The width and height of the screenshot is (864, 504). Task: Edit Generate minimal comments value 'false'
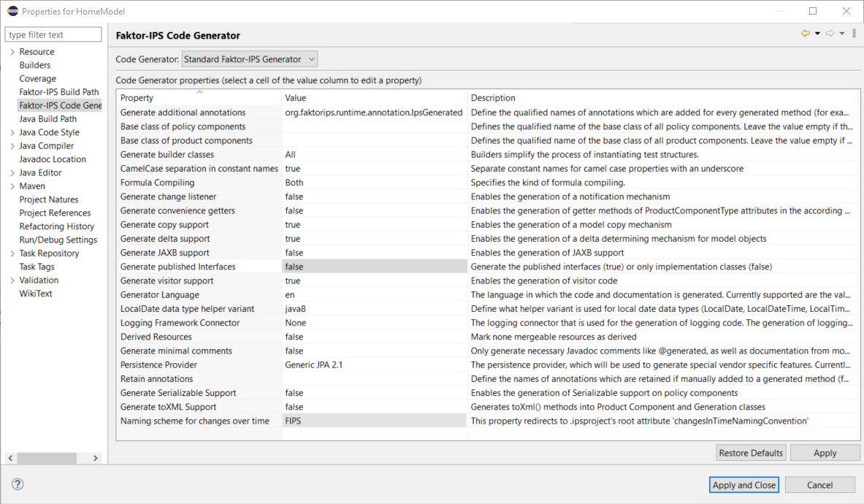374,351
